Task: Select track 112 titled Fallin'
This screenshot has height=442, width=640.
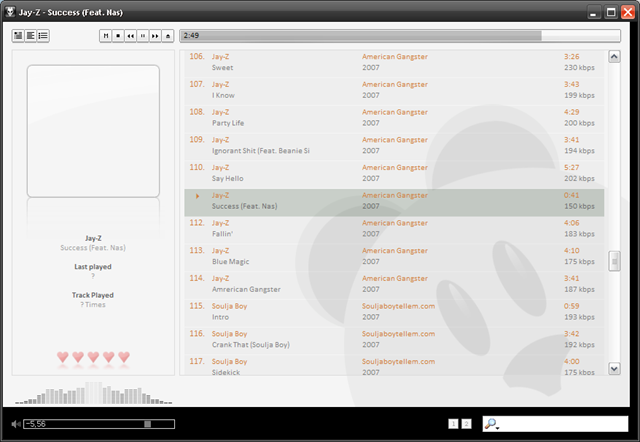Action: (394, 230)
